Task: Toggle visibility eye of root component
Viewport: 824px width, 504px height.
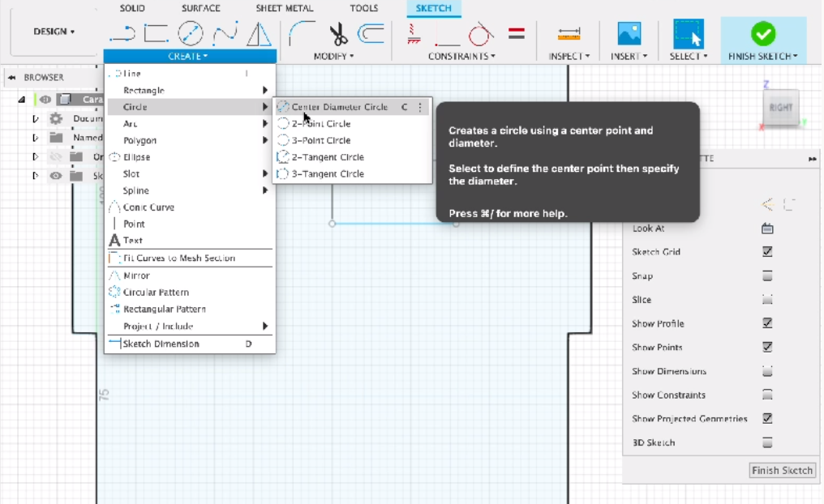Action: [x=45, y=99]
